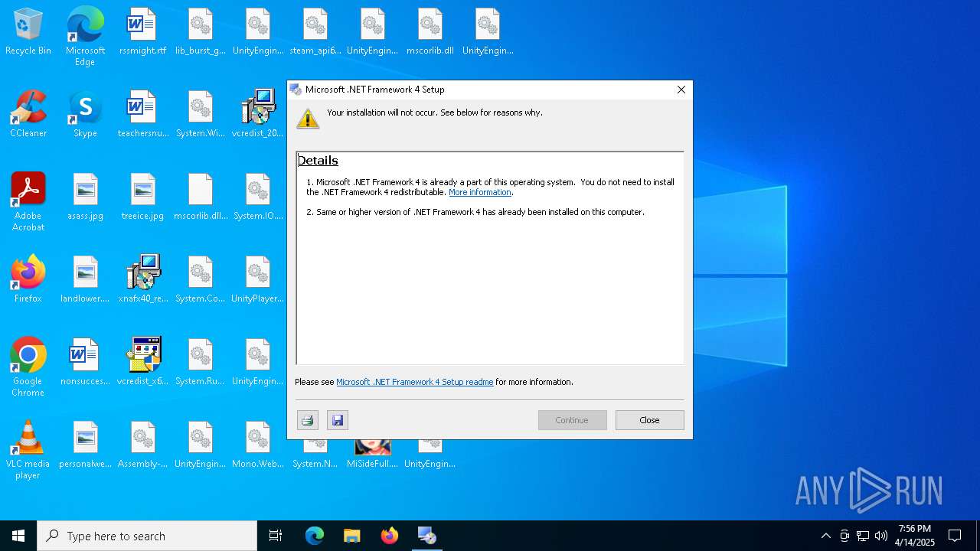Click the taskbar search box
The height and width of the screenshot is (551, 980).
point(147,536)
